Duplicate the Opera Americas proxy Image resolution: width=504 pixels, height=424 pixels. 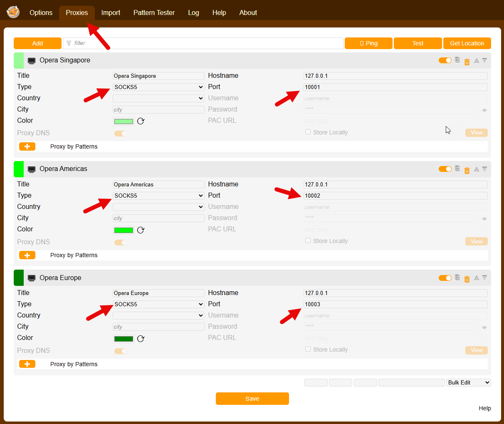coord(457,169)
